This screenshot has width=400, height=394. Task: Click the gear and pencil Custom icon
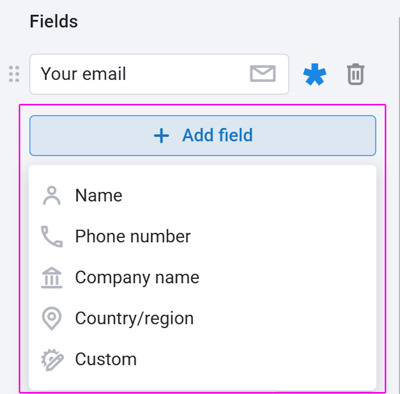[x=52, y=360]
